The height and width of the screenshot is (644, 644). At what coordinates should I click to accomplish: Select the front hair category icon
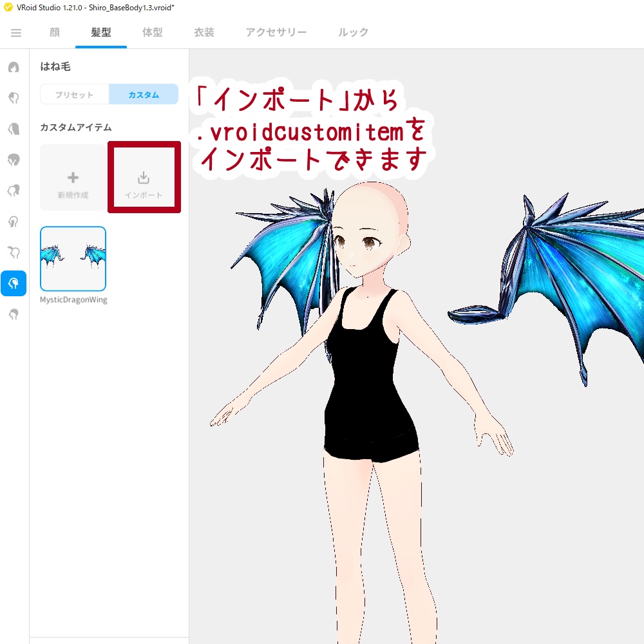14,97
